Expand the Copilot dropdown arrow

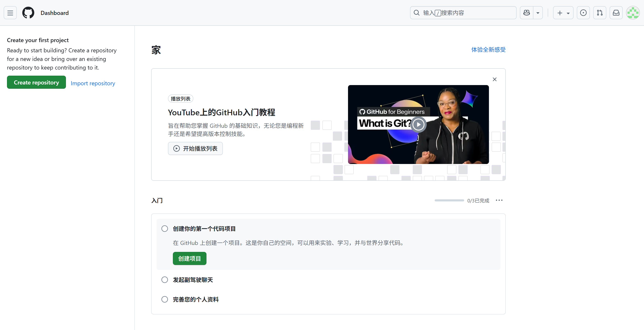(538, 13)
